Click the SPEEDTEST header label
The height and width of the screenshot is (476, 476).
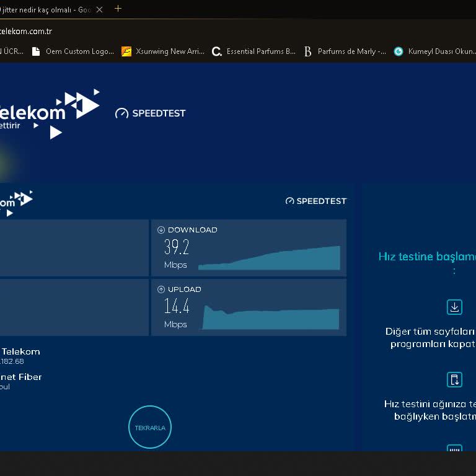click(x=159, y=113)
